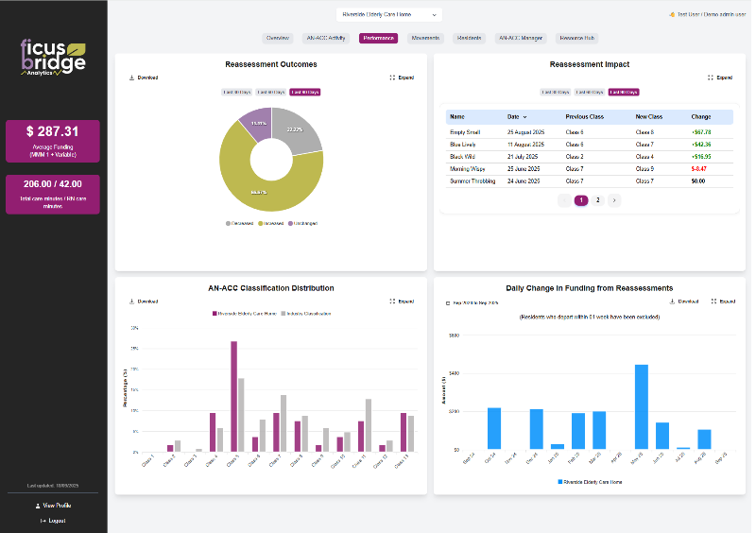Open the Riverside Elderly Care Home facility dropdown
The height and width of the screenshot is (533, 756).
click(388, 15)
